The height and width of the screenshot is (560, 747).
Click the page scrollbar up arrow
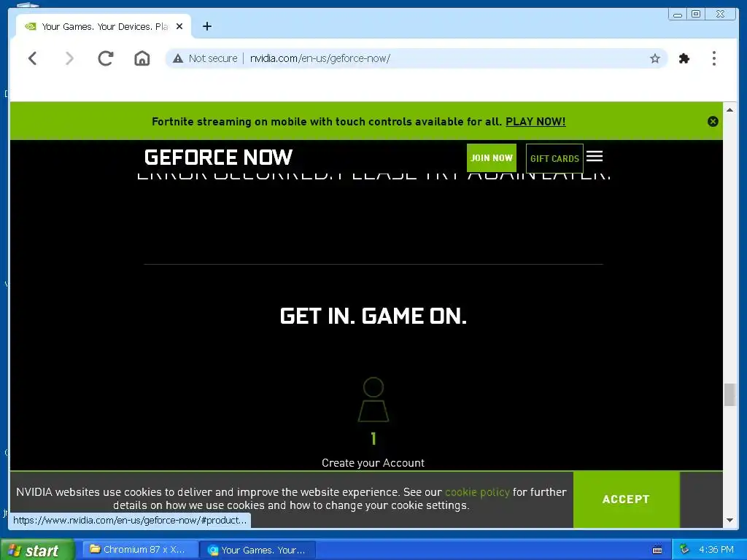click(729, 109)
